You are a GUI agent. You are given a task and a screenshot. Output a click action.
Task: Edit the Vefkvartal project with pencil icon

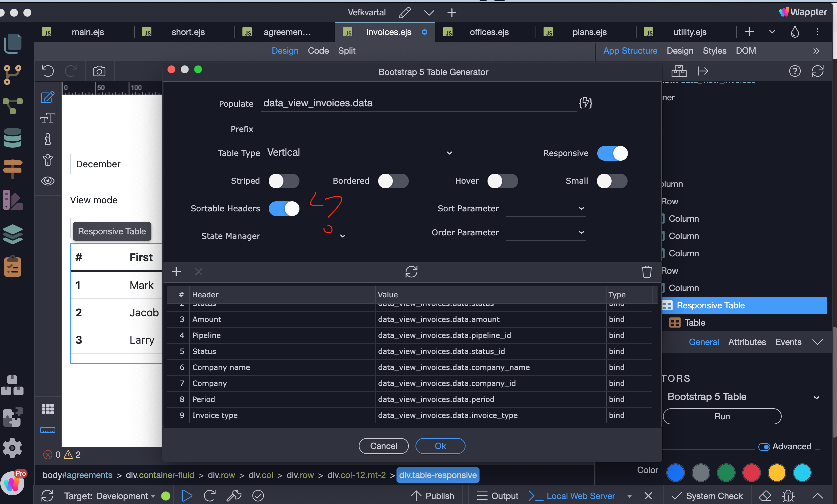click(x=405, y=13)
